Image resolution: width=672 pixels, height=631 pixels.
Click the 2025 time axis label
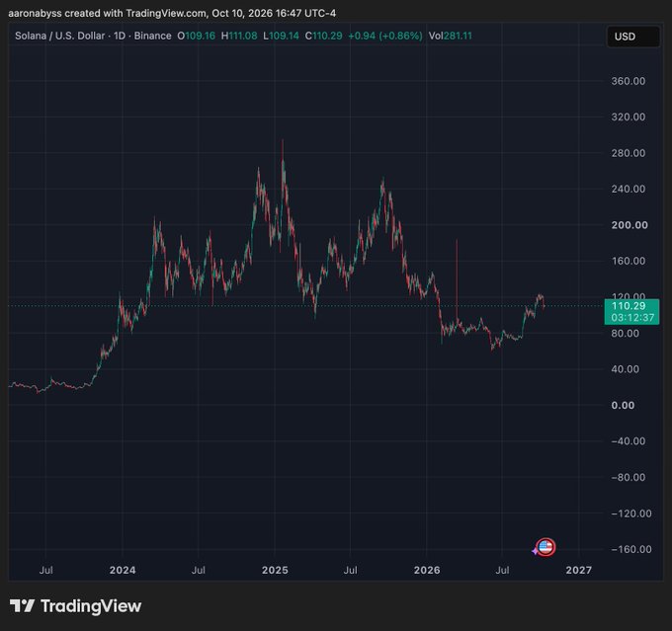click(x=275, y=570)
